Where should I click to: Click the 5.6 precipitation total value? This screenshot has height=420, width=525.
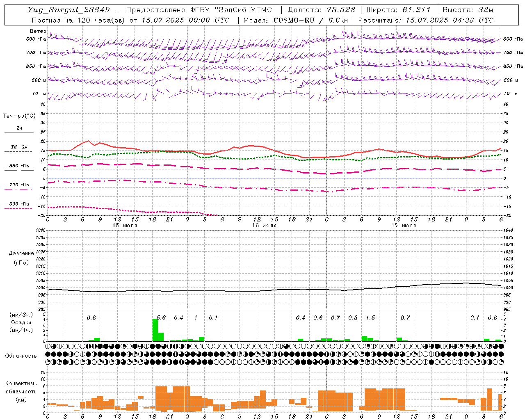point(161,318)
